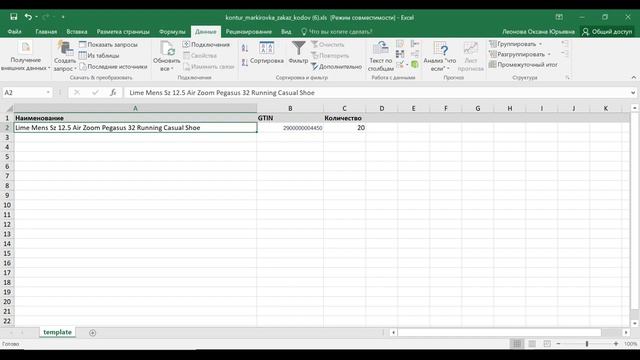Click Общий доступ share button
The image size is (640, 360).
pos(607,31)
